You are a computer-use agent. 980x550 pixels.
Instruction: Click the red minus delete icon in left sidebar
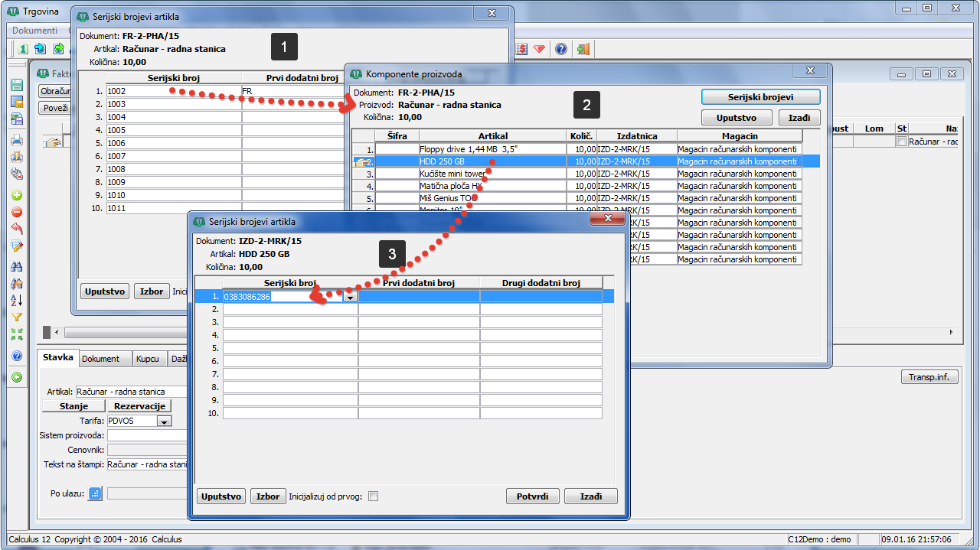pos(17,212)
